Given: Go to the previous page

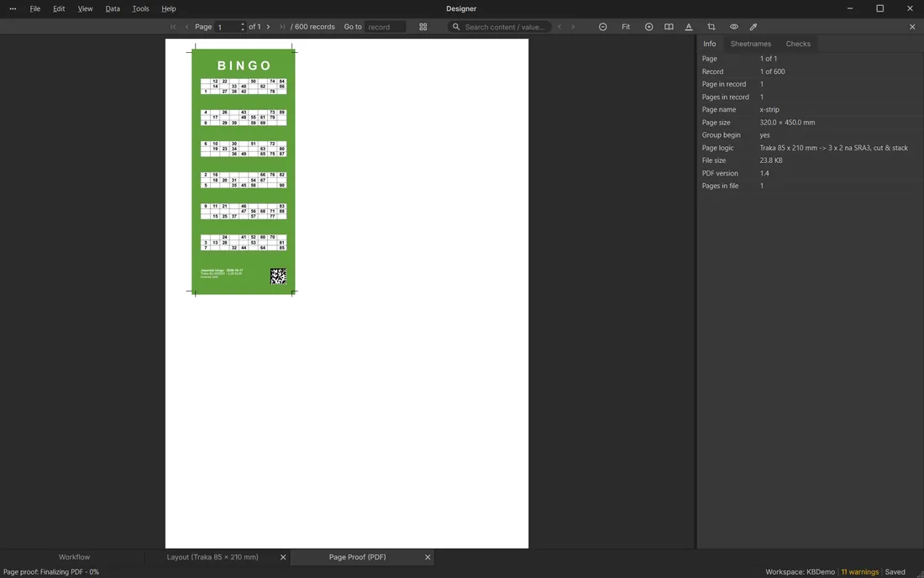Looking at the screenshot, I should (x=186, y=27).
